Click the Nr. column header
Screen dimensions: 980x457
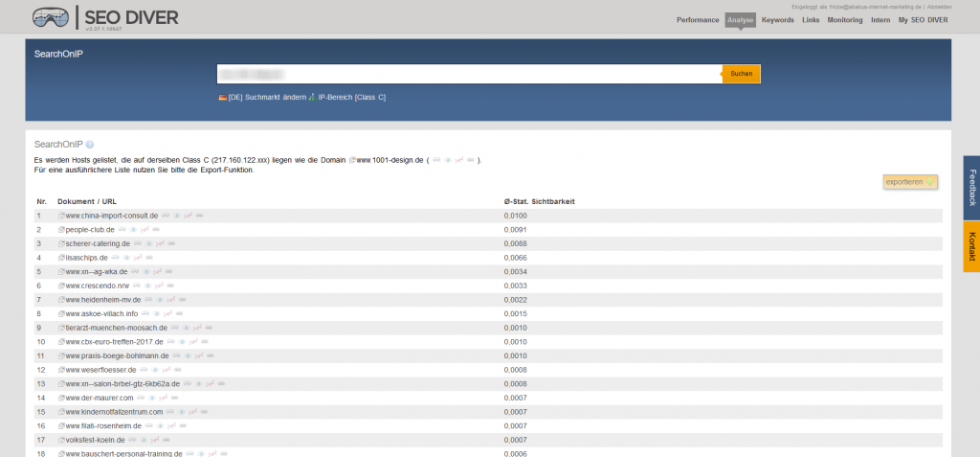(x=42, y=201)
